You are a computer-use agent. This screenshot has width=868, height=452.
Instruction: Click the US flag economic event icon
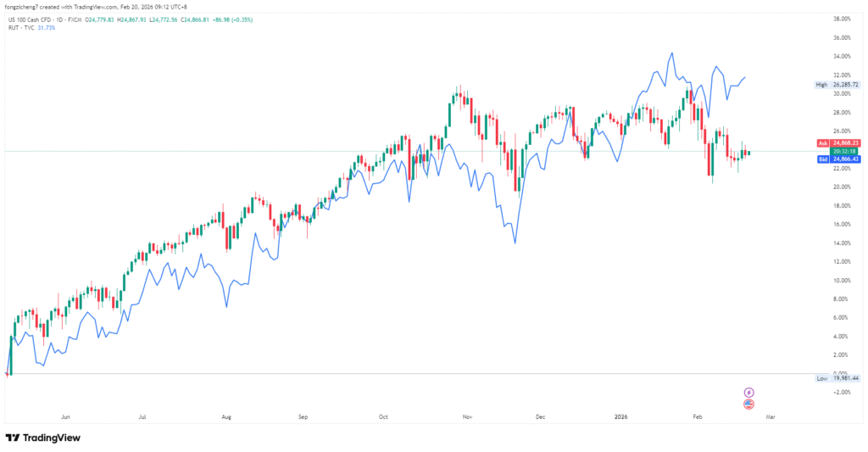coord(748,405)
